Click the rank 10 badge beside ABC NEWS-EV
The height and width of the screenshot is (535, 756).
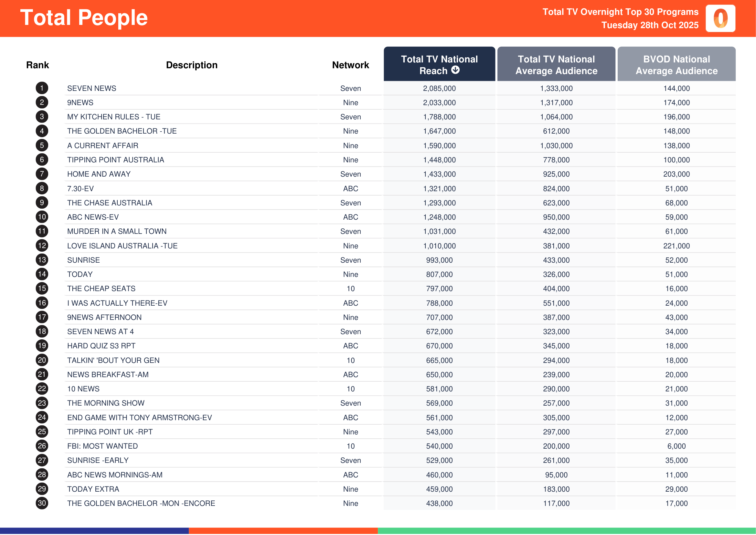point(41,217)
